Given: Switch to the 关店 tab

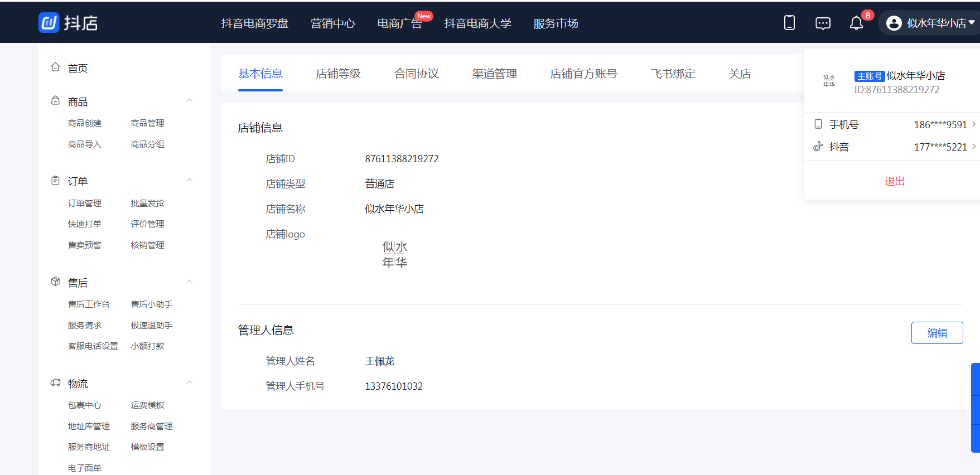Looking at the screenshot, I should click(x=740, y=74).
